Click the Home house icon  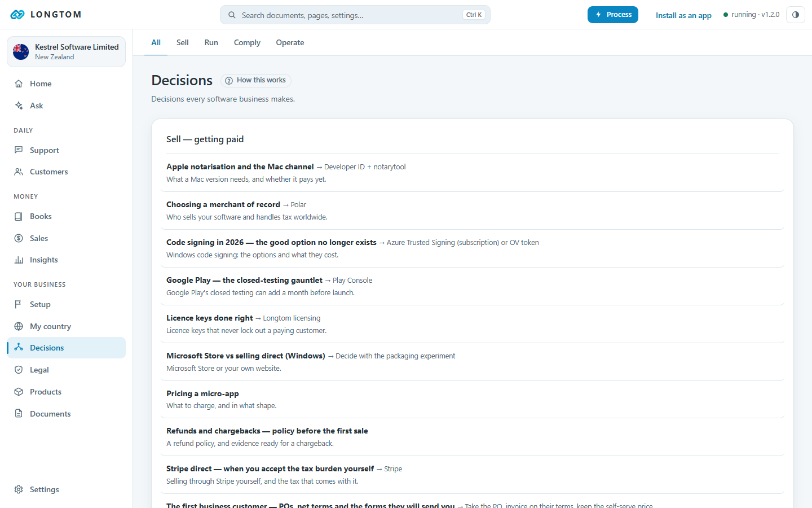click(19, 84)
